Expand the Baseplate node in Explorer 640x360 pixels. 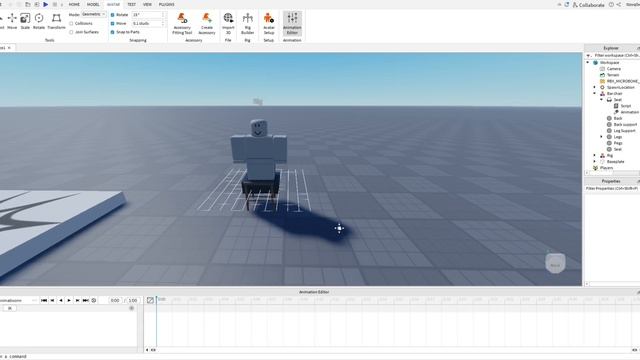click(x=594, y=162)
